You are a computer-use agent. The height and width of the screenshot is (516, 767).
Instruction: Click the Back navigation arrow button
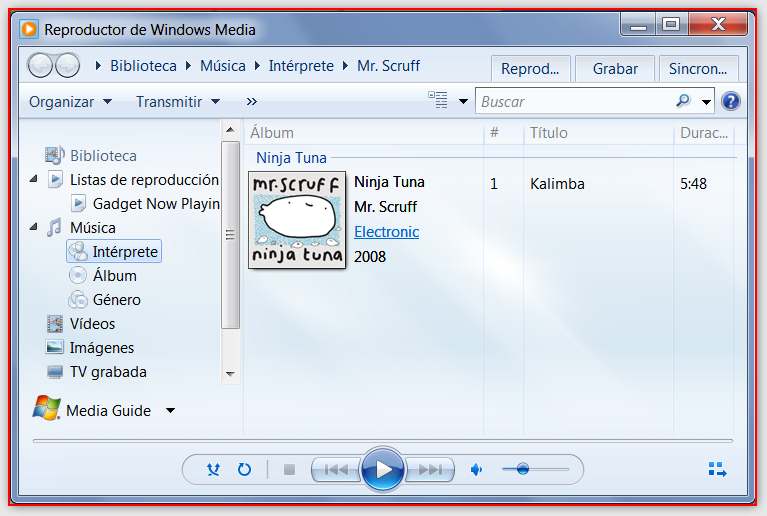[40, 66]
